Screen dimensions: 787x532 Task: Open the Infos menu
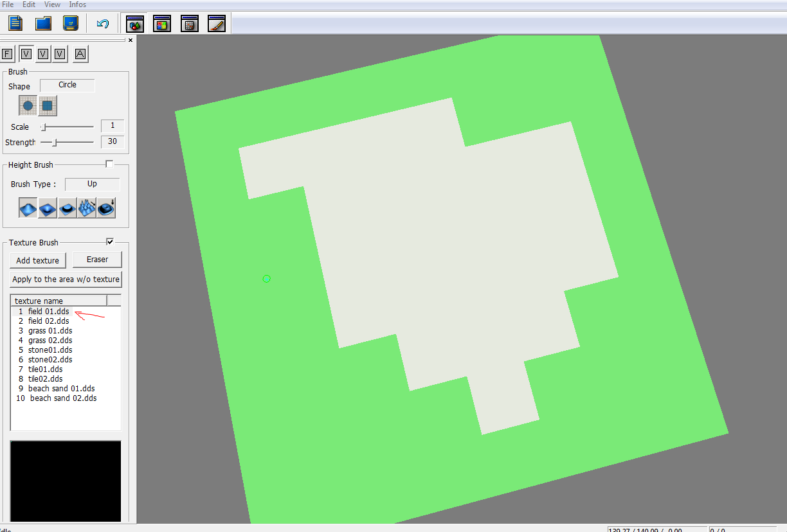click(78, 4)
